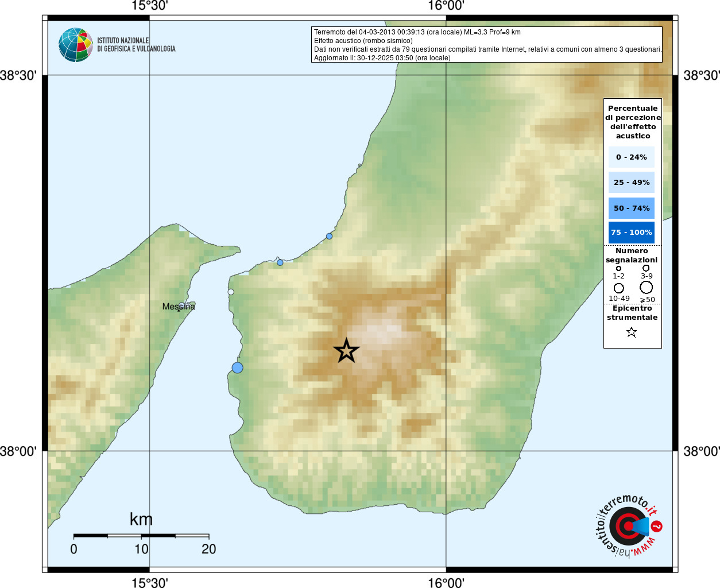The image size is (720, 588).
Task: Click the 25 - 49% legend swatch
Action: [x=632, y=182]
